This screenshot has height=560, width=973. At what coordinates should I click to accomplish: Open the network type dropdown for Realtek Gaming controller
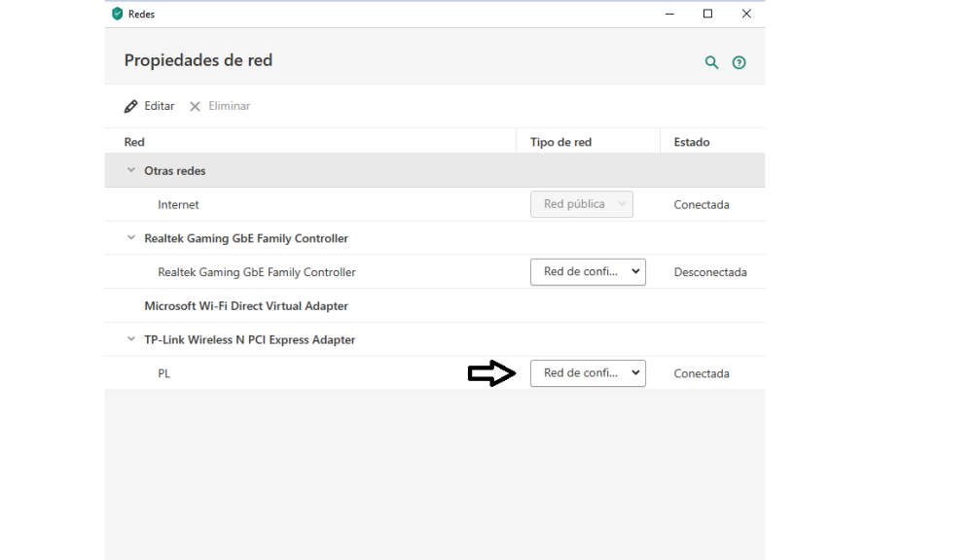pyautogui.click(x=588, y=271)
